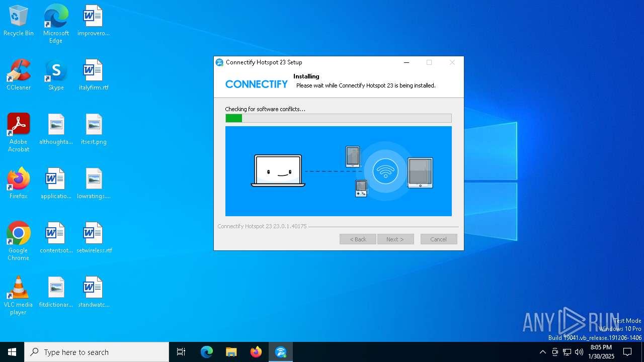Select the italyfirm.rtf file icon
Screen dimensions: 644x362
tap(94, 75)
